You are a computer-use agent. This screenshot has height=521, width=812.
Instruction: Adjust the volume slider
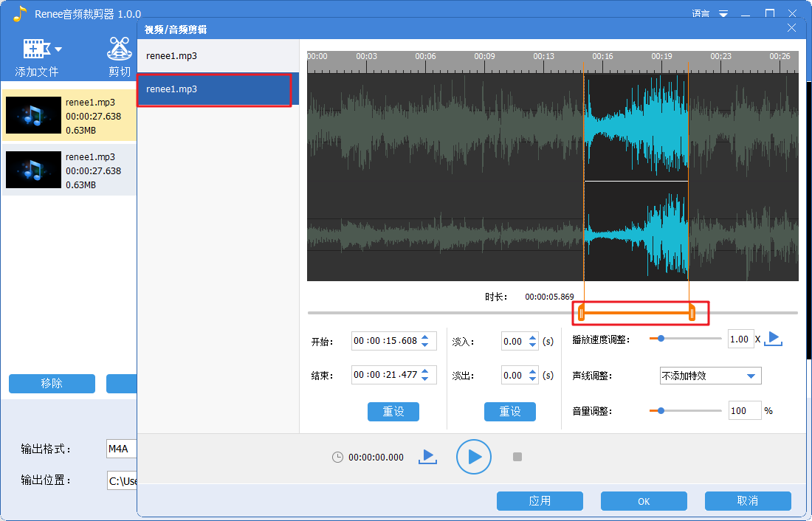[x=661, y=411]
